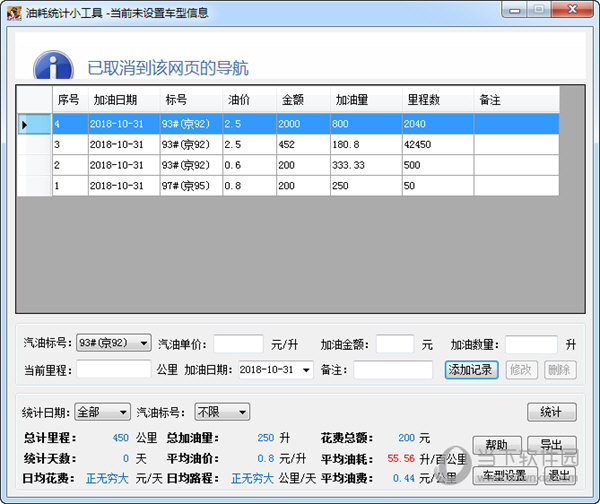Click the 金额 column header
600x504 pixels.
tap(303, 100)
